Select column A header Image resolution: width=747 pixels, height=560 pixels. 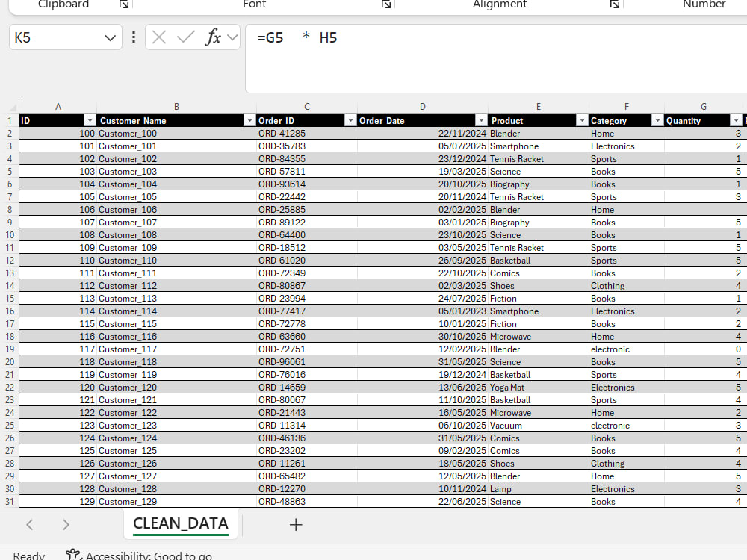[58, 107]
